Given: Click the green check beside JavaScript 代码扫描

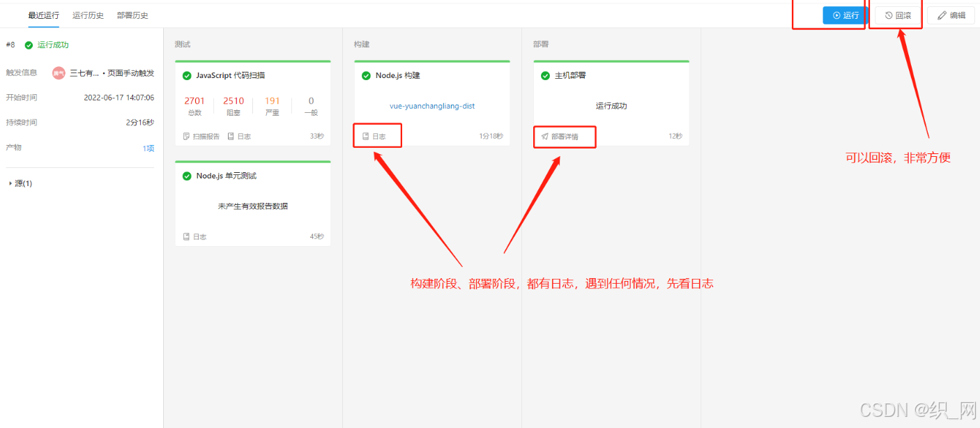Looking at the screenshot, I should (x=186, y=75).
